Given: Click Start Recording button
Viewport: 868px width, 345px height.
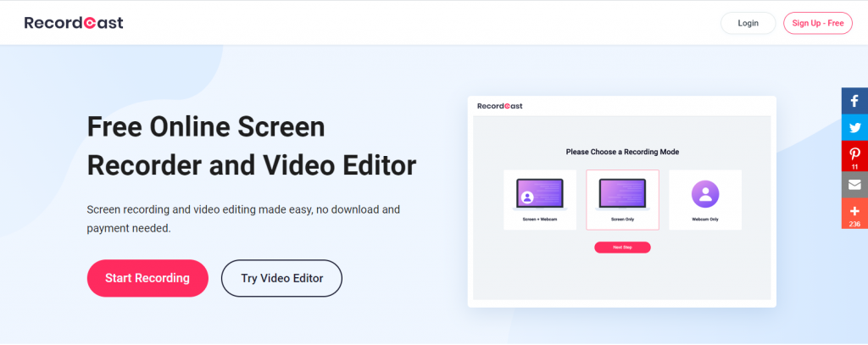Looking at the screenshot, I should click(147, 278).
